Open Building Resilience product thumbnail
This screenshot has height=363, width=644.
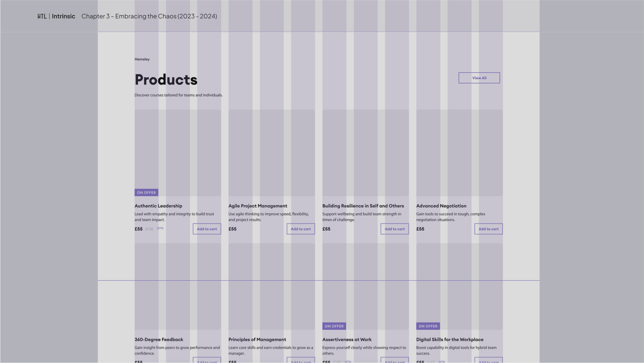coord(366,153)
